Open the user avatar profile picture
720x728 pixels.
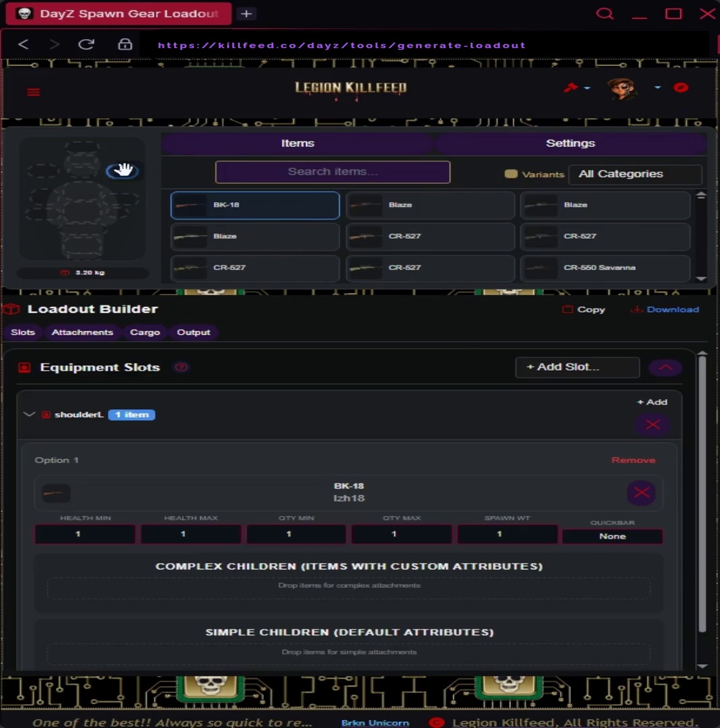pyautogui.click(x=622, y=89)
